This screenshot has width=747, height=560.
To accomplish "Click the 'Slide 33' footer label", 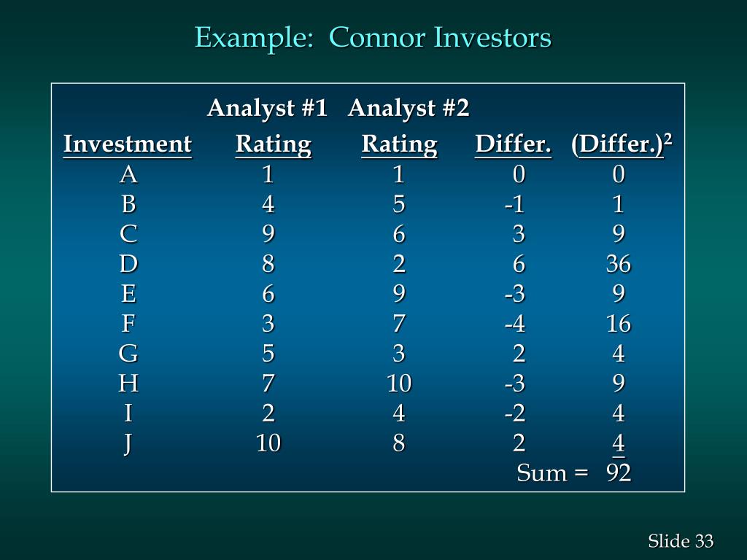I will point(681,541).
